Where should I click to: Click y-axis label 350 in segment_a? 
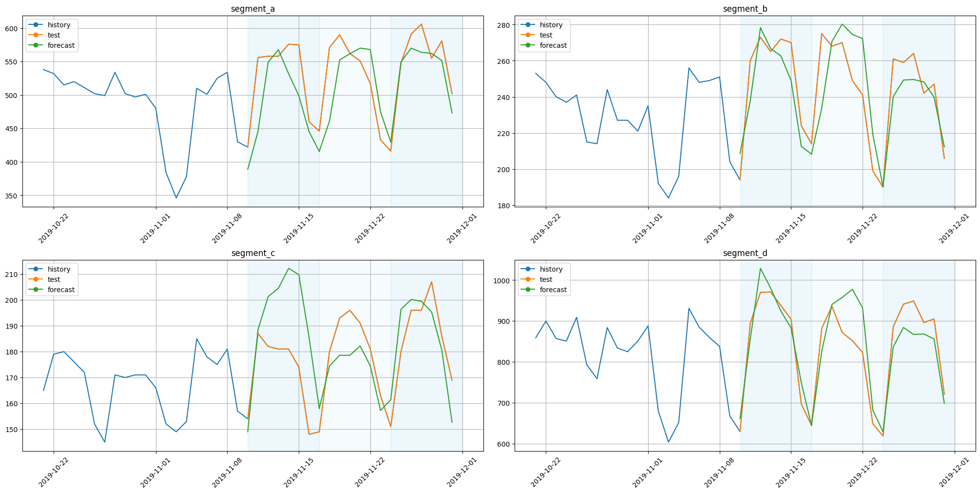12,196
